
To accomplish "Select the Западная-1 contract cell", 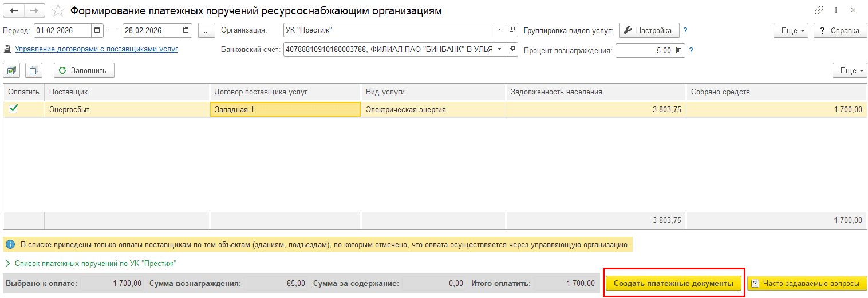I will tap(285, 109).
